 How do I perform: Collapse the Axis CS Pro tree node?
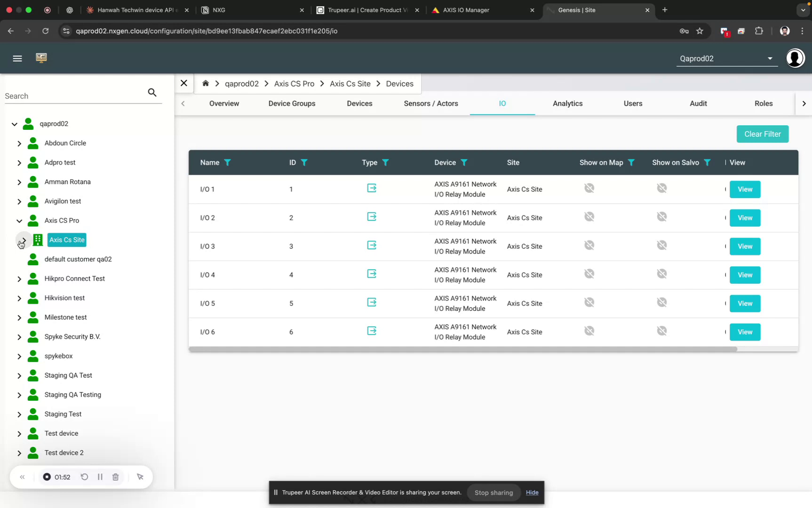[19, 221]
